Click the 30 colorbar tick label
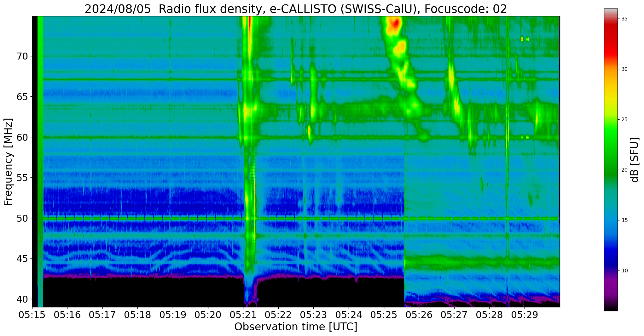 click(x=624, y=69)
